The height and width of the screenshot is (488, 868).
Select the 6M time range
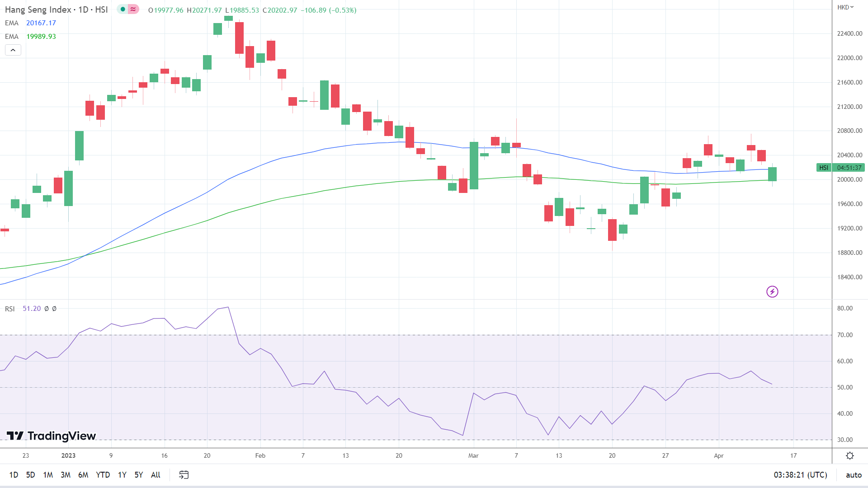83,475
